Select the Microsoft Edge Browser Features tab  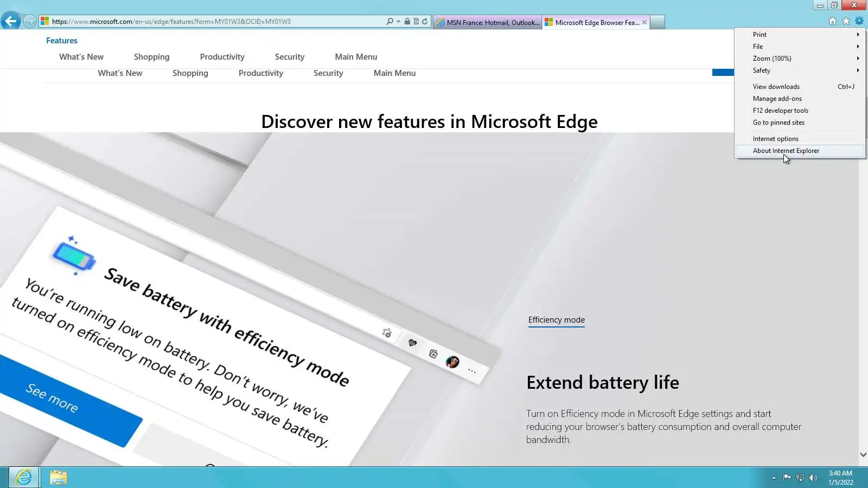point(596,22)
